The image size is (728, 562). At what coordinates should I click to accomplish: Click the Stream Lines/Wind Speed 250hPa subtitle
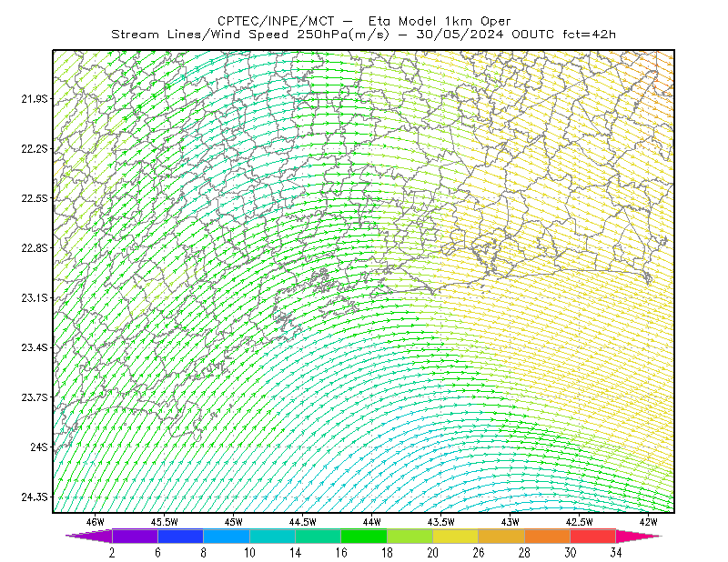click(x=250, y=35)
